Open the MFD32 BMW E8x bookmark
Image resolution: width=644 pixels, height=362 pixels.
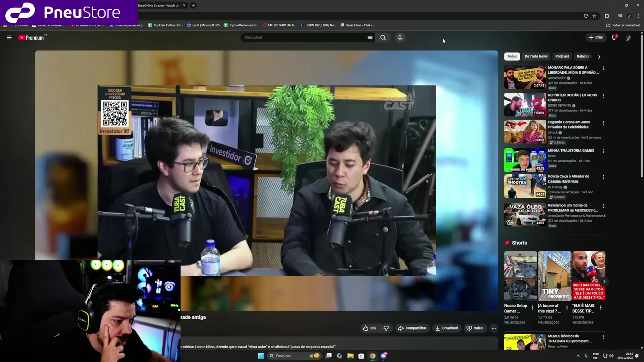[279, 25]
